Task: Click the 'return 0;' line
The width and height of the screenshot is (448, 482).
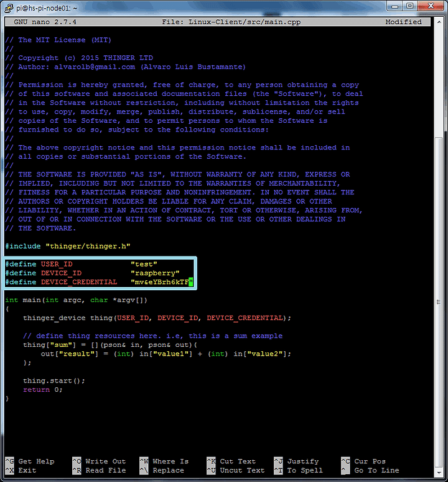Action: [x=43, y=389]
